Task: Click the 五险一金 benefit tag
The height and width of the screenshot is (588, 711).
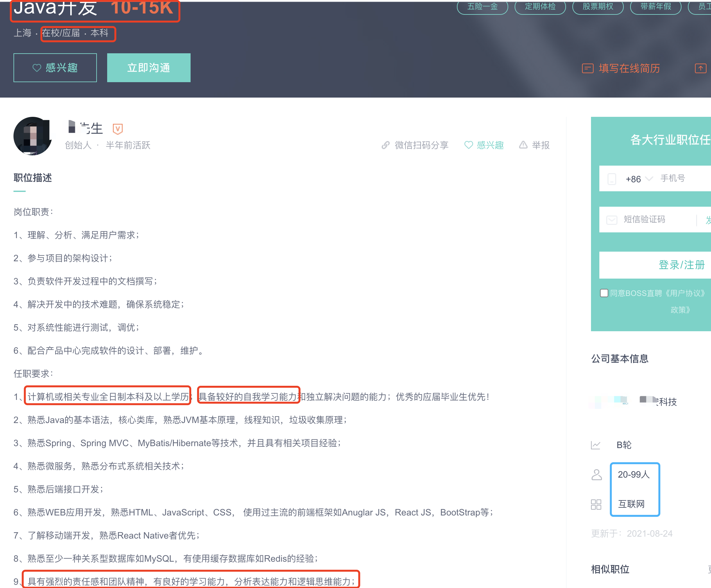Action: [x=482, y=7]
